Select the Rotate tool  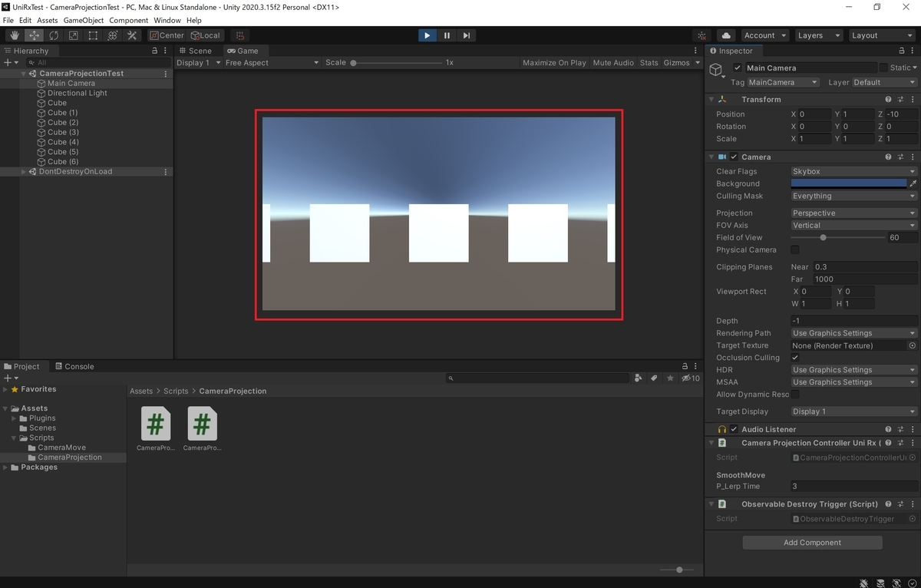pyautogui.click(x=54, y=35)
